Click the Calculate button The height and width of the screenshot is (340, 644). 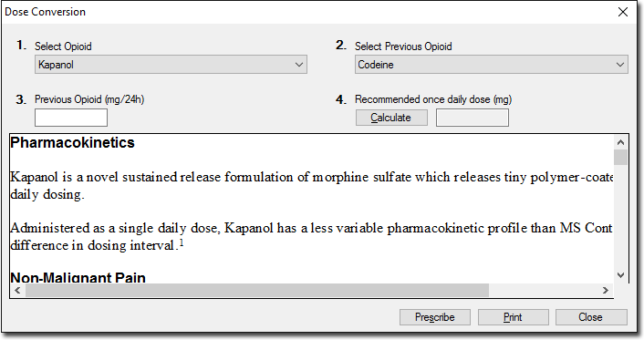(x=391, y=118)
